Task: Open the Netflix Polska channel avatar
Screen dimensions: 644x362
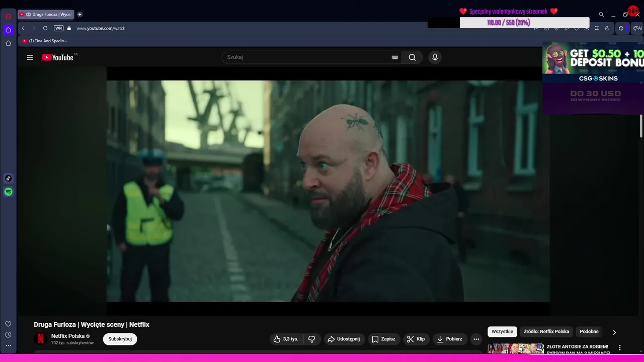Action: (x=41, y=339)
